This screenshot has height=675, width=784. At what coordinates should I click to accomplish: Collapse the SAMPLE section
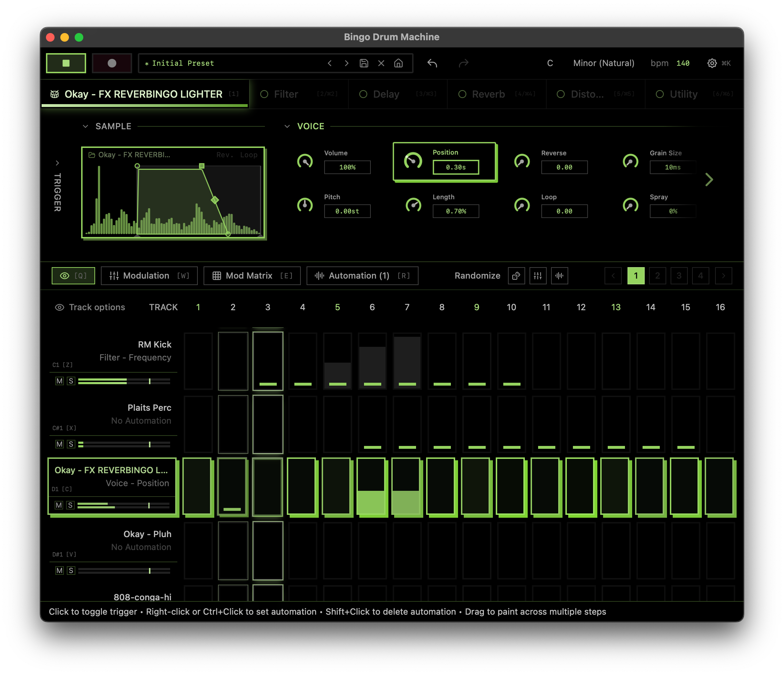[x=85, y=126]
